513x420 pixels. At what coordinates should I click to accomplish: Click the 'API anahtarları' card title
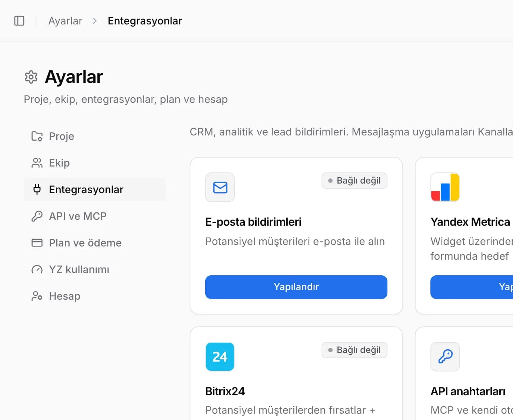point(468,391)
